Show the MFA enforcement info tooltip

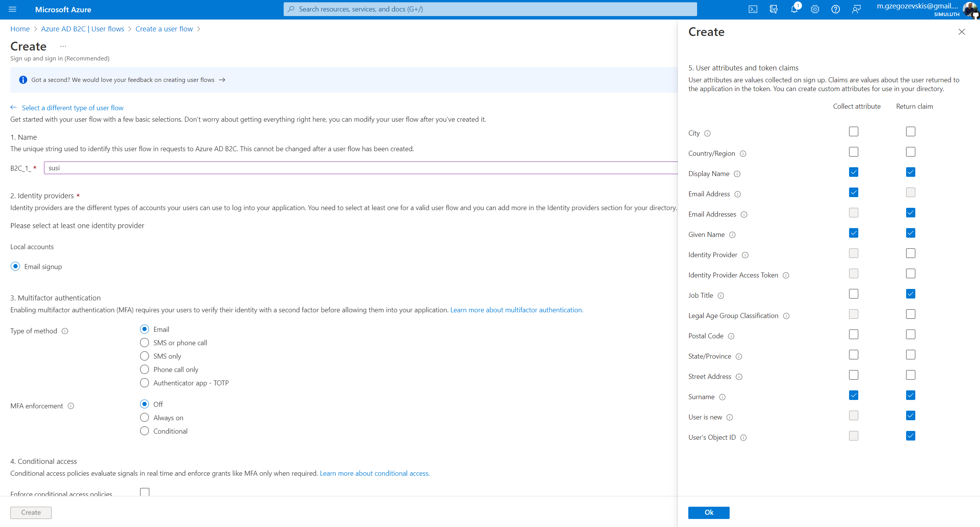tap(71, 406)
